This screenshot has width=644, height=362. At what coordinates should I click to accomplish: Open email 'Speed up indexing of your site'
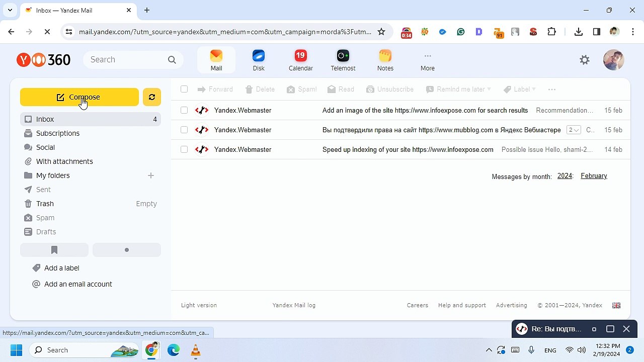pos(400,149)
